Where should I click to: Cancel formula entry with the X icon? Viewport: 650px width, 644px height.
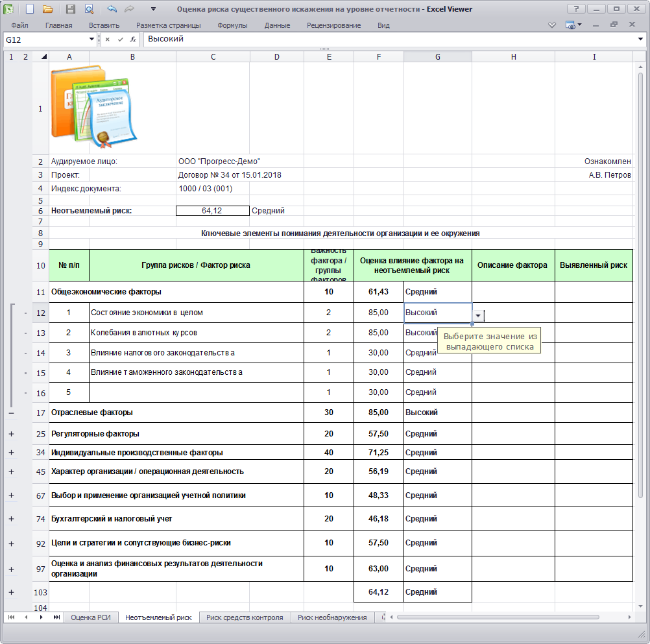(108, 40)
